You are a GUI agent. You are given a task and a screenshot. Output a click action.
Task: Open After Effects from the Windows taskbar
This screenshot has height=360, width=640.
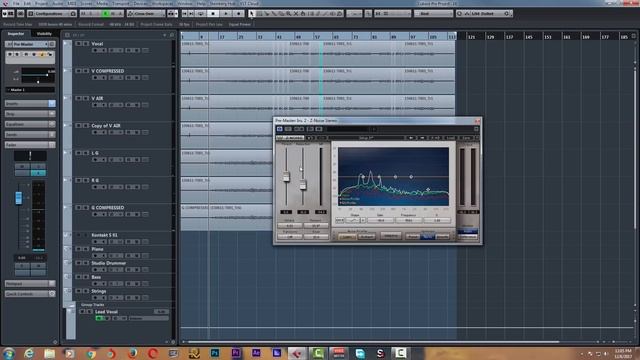256,353
